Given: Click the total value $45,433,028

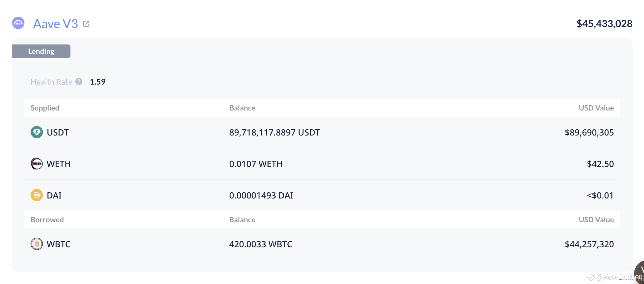Looking at the screenshot, I should pos(604,24).
